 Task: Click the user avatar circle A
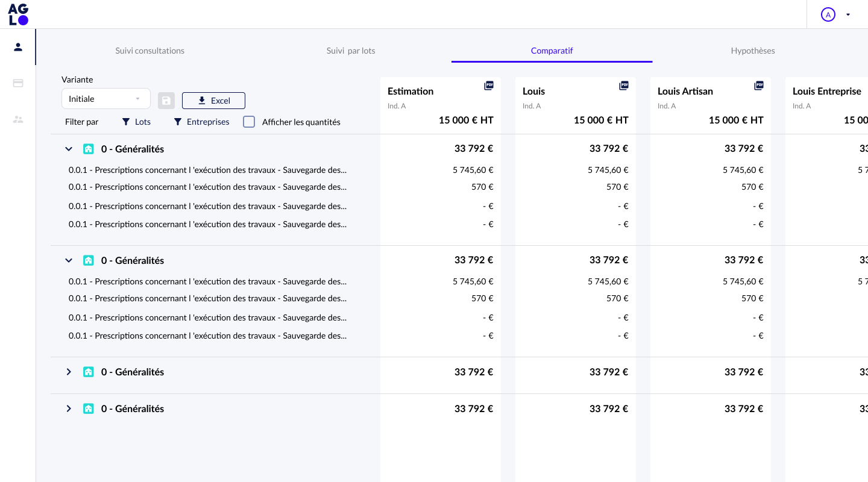(x=828, y=14)
